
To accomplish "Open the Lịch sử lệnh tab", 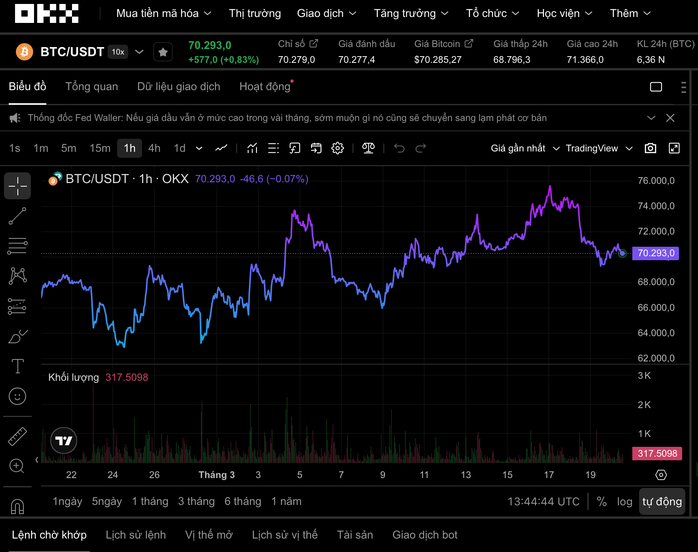I will click(x=135, y=535).
